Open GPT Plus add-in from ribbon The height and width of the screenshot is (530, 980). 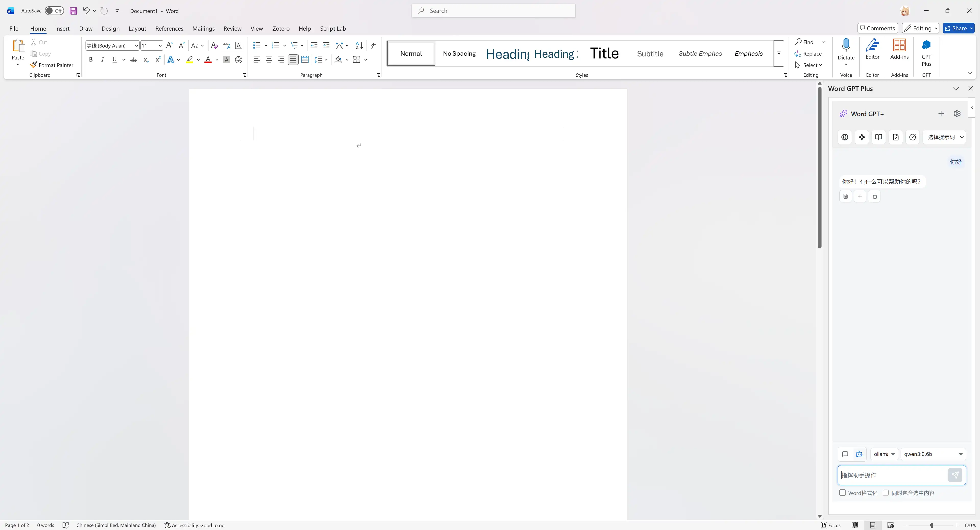pyautogui.click(x=926, y=53)
